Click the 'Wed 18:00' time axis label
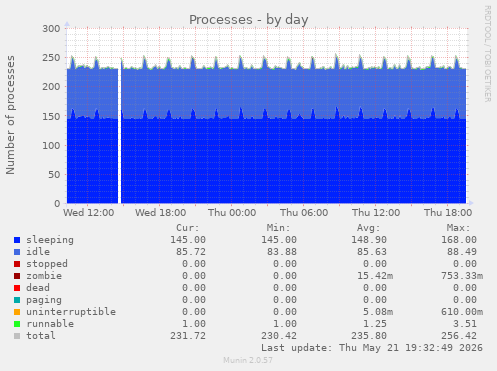This screenshot has height=371, width=497. click(160, 213)
